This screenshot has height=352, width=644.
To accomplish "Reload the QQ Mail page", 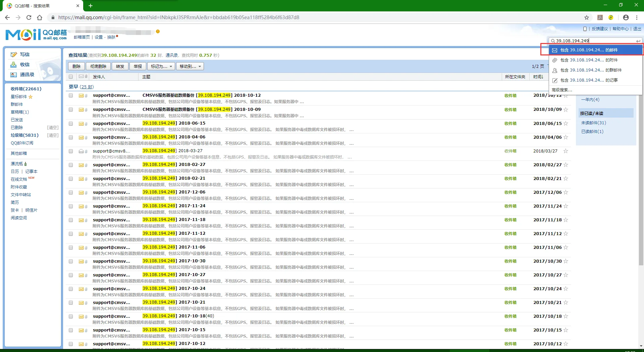I will tap(29, 17).
